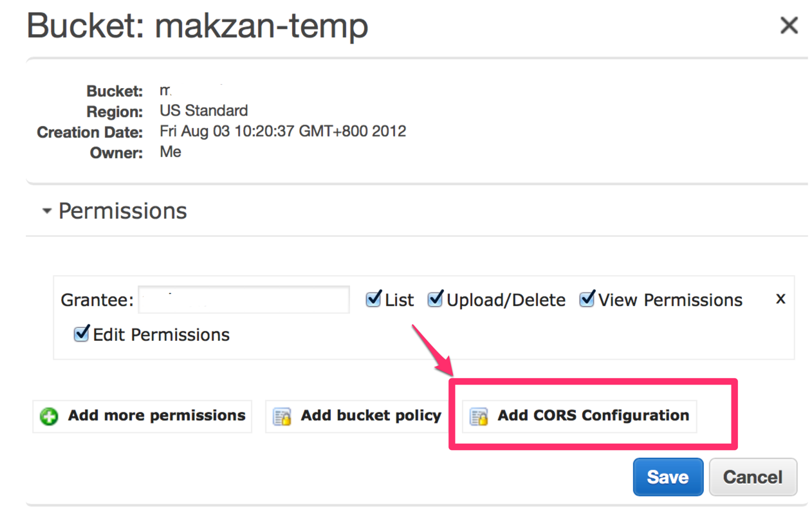Click the Add more permissions button
812x508 pixels.
(142, 416)
